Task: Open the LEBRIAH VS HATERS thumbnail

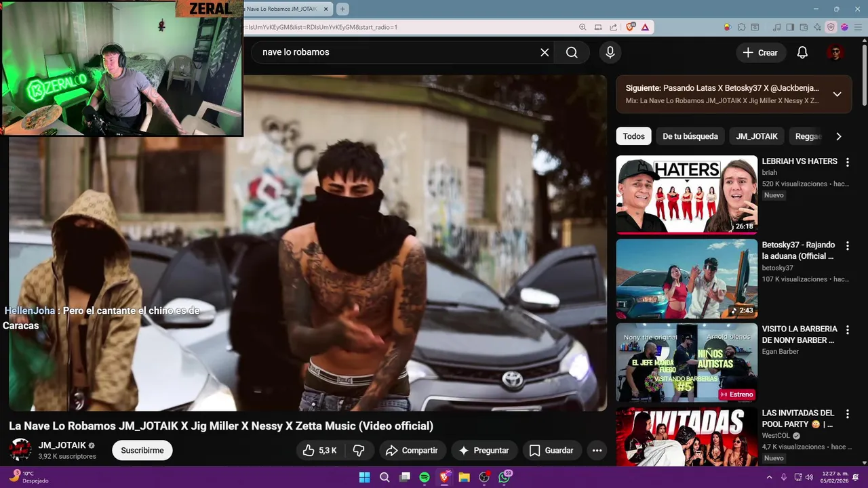Action: coord(686,195)
